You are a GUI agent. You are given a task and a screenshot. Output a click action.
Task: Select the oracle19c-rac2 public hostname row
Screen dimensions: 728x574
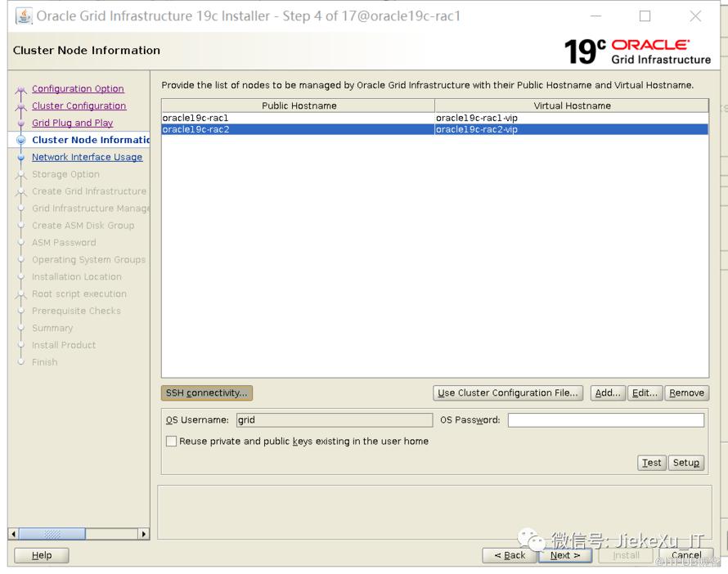point(298,129)
